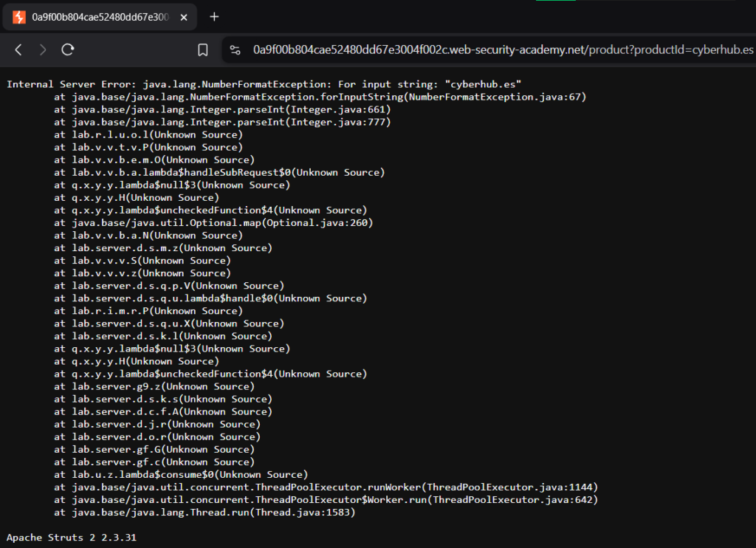Click the lab.server.d.s.k.s stack line
This screenshot has width=756, height=548.
click(x=163, y=399)
